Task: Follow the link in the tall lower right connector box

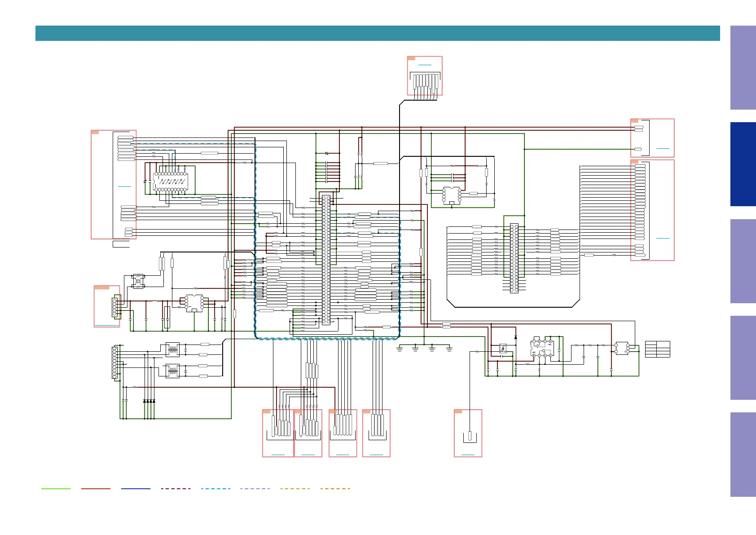Action: 663,238
